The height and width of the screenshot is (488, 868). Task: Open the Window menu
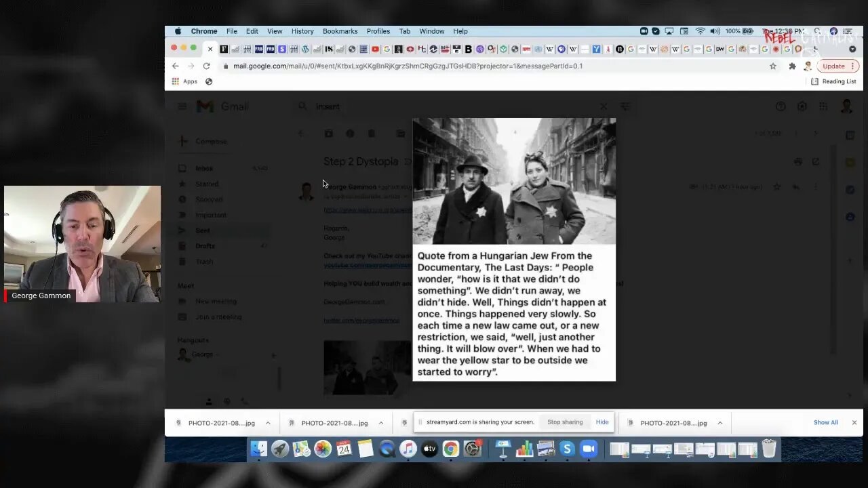[x=431, y=31]
